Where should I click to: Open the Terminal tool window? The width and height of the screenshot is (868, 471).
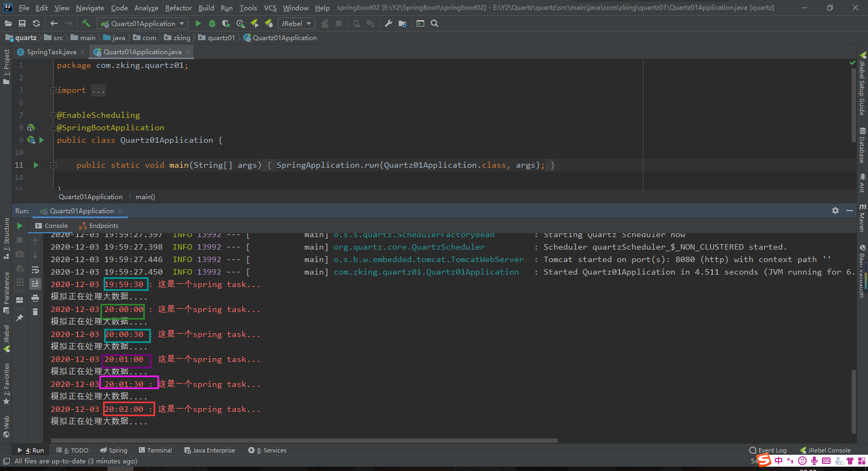click(155, 450)
